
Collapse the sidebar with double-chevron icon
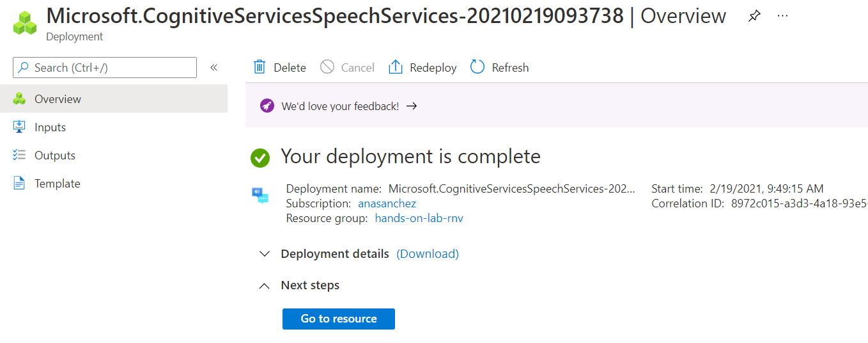tap(214, 67)
